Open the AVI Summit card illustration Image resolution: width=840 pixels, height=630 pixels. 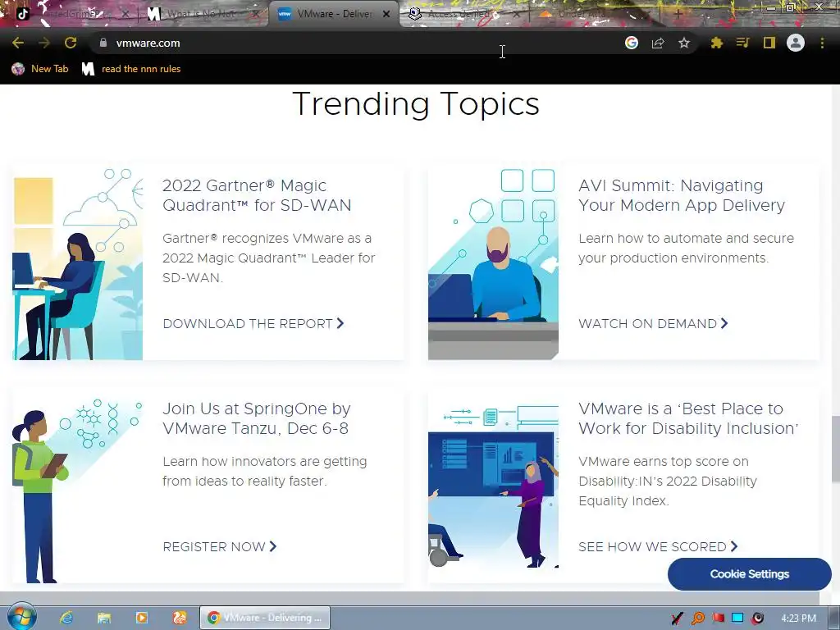coord(493,264)
